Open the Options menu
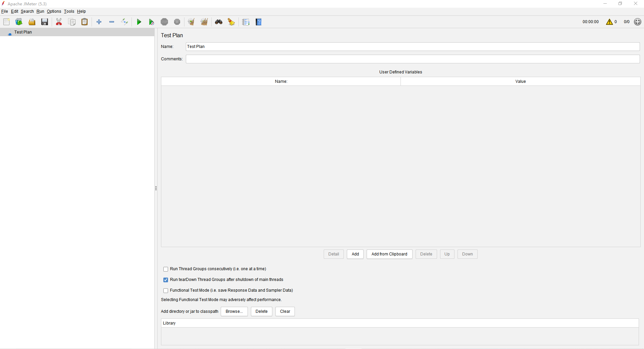 [54, 11]
